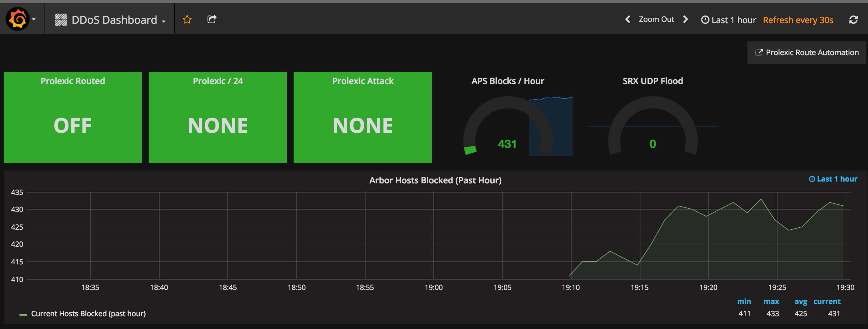Open APS Blocks / Hour panel title
This screenshot has width=868, height=329.
[508, 81]
